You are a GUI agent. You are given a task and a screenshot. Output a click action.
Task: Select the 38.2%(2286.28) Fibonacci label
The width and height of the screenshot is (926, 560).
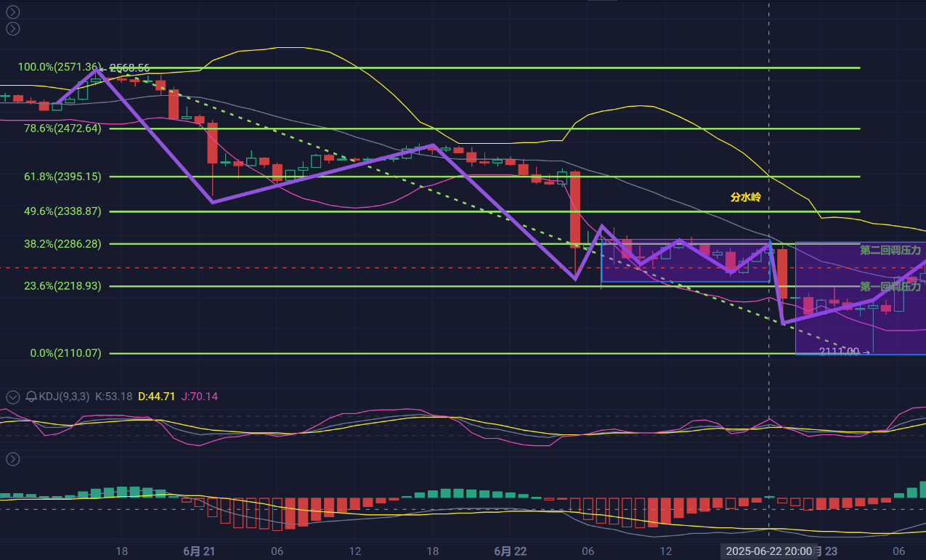(x=63, y=244)
